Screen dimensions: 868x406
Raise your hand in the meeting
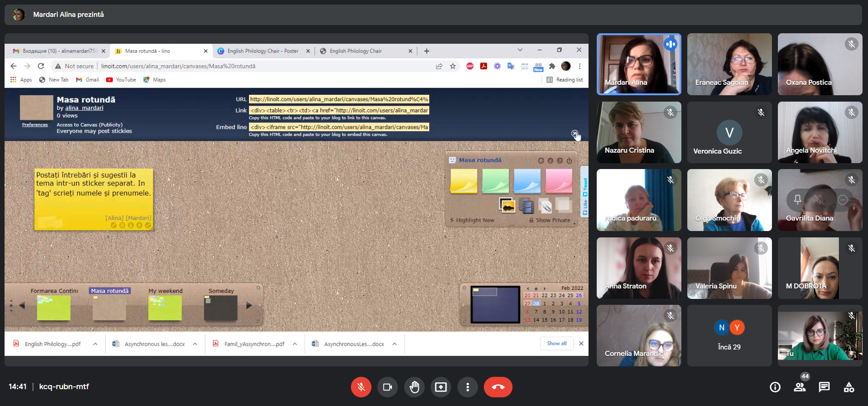(414, 387)
